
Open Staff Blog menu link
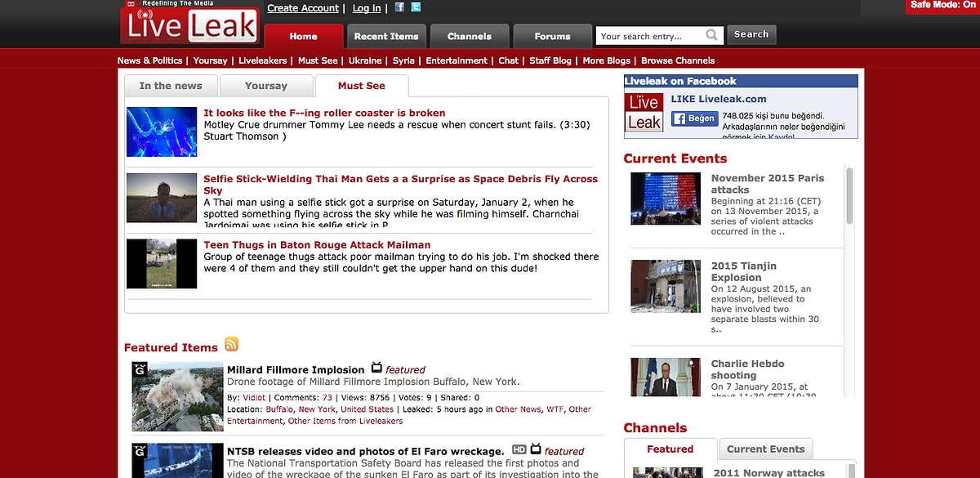point(550,60)
